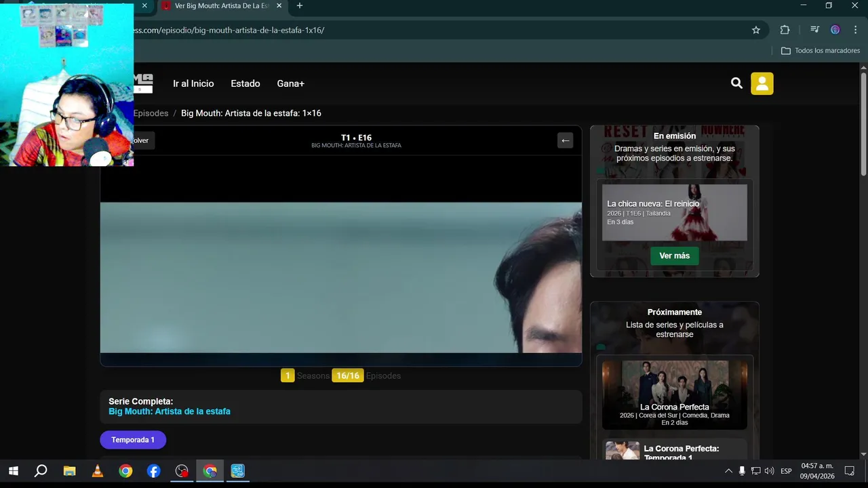This screenshot has height=488, width=868.
Task: Click the yellow 1 seasons badge
Action: [288, 375]
